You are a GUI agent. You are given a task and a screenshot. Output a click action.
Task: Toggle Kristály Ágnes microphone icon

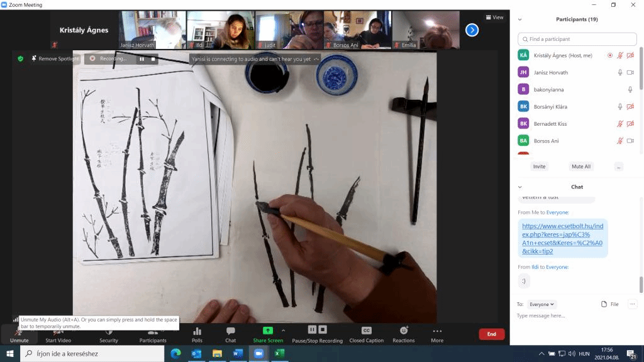pos(619,55)
